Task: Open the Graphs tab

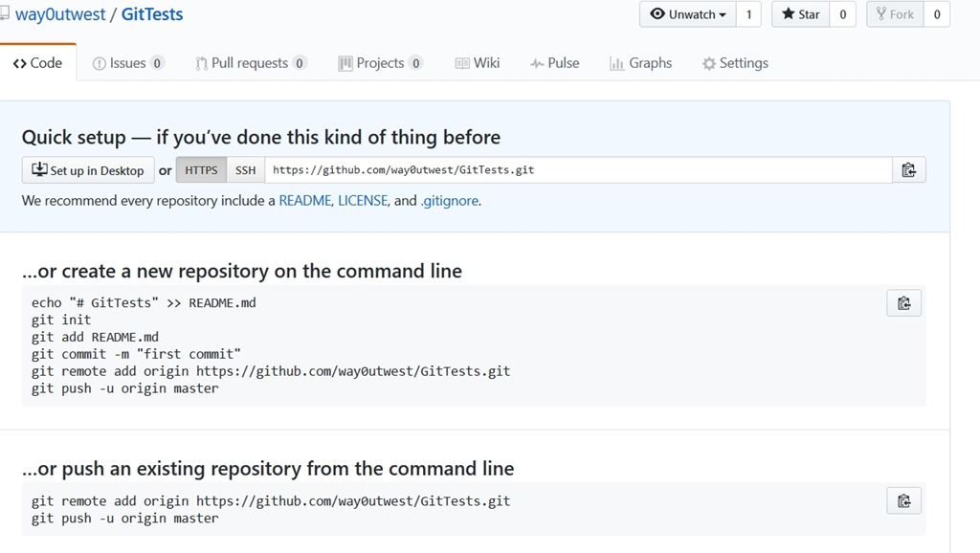Action: click(640, 63)
